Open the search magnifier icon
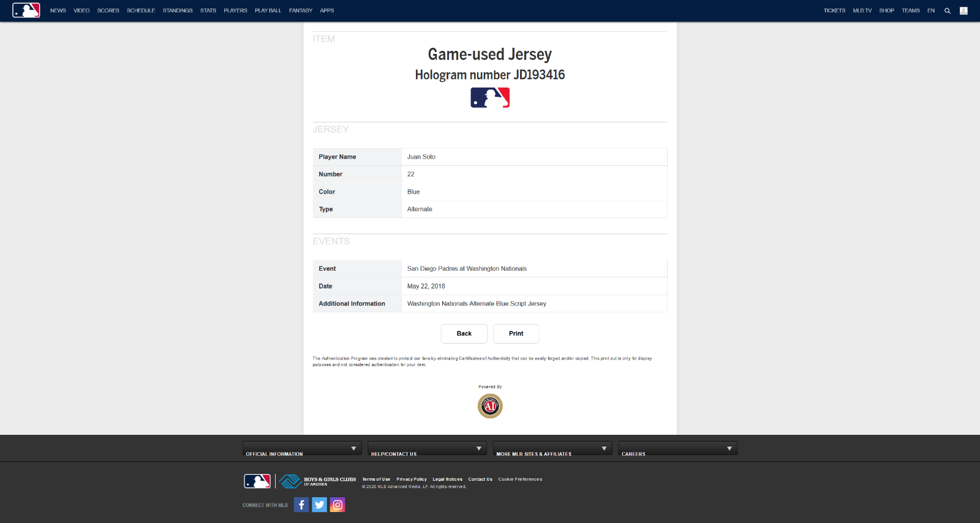The height and width of the screenshot is (523, 980). [x=948, y=11]
